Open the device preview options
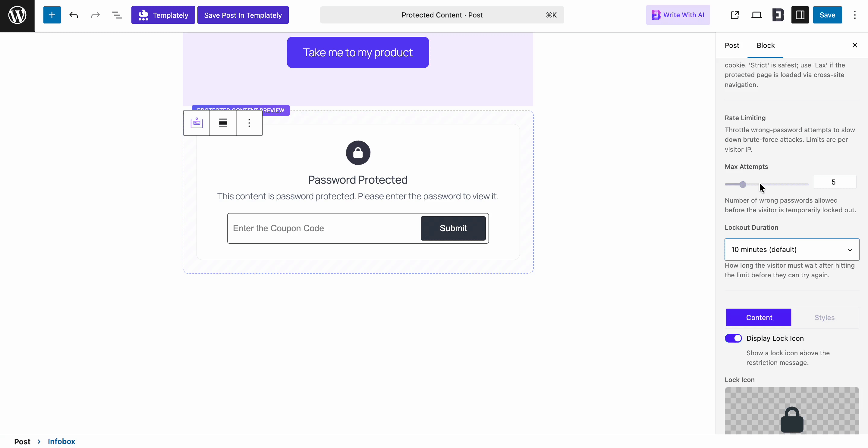The image size is (868, 448). pyautogui.click(x=756, y=15)
